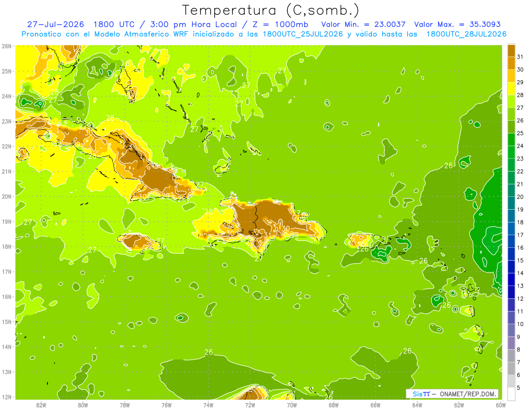Image resolution: width=532 pixels, height=411 pixels.
Task: Click the '74W' longitude axis label
Action: (208, 405)
